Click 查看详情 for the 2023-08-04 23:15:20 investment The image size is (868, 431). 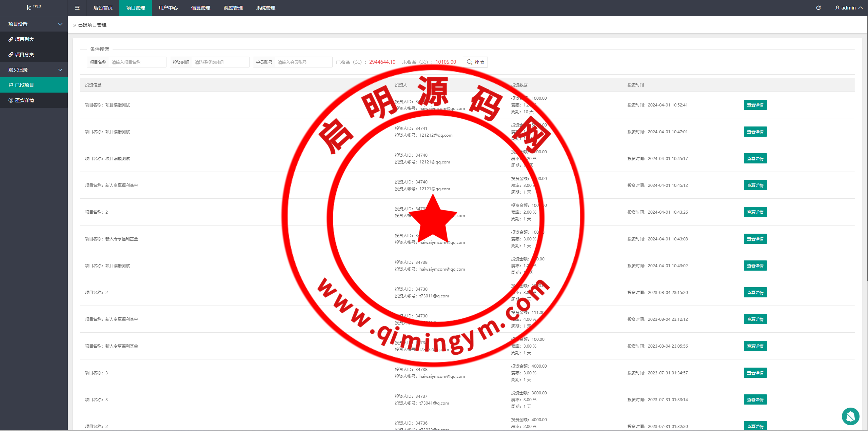tap(755, 293)
